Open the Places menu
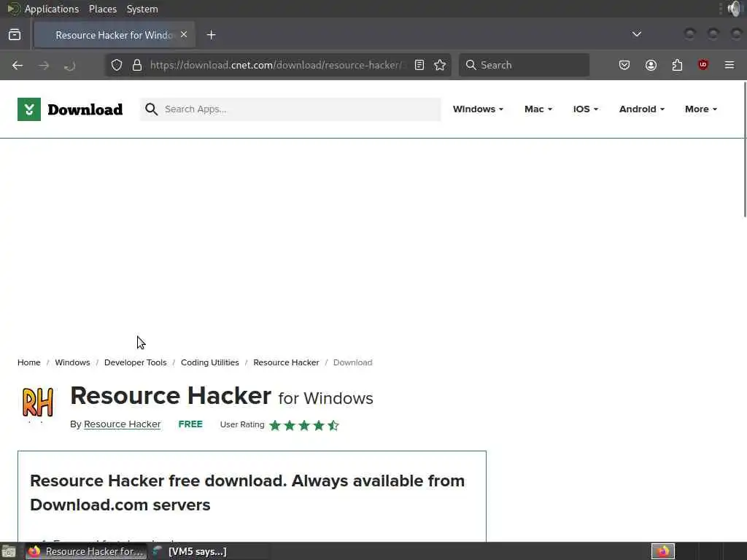 tap(102, 9)
